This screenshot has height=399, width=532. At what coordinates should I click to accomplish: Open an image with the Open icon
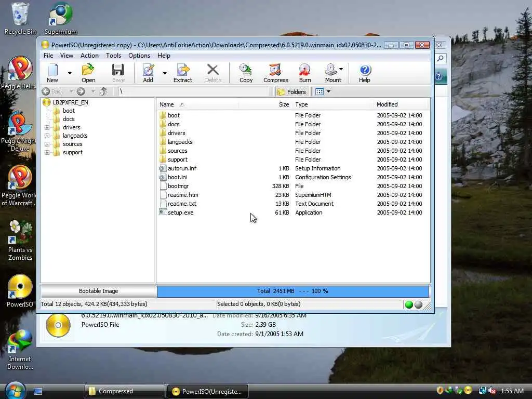click(x=88, y=73)
